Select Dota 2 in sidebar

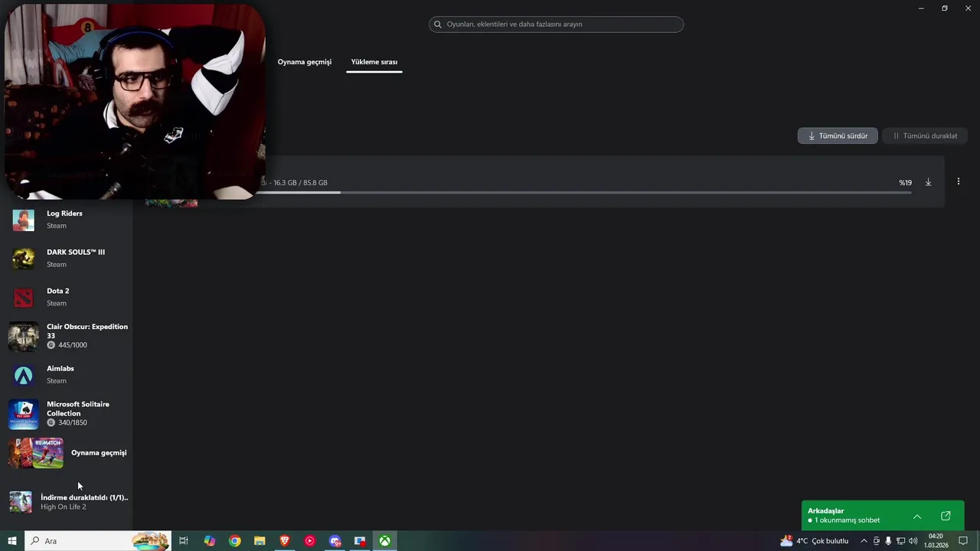click(x=67, y=297)
